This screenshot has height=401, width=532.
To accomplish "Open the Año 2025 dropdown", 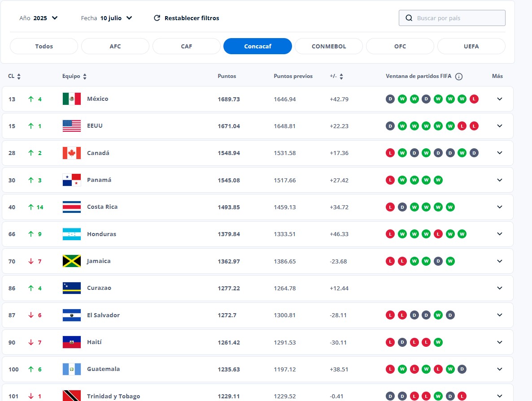I will pos(39,18).
